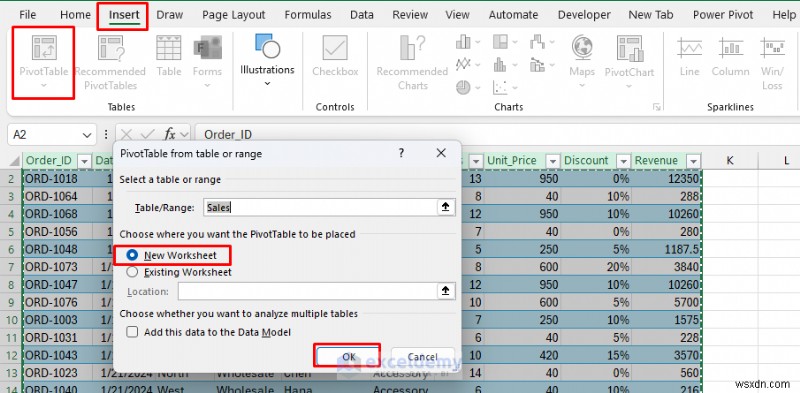The width and height of the screenshot is (800, 393).
Task: Open the File menu
Action: (28, 15)
